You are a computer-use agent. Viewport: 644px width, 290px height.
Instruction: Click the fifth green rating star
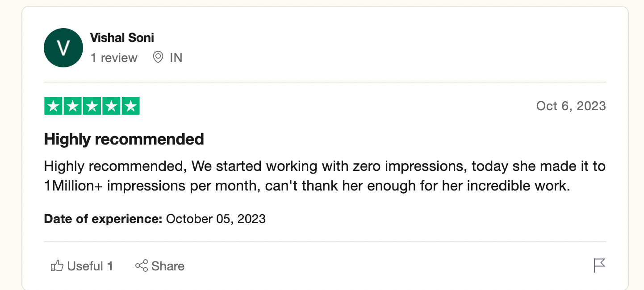point(130,106)
